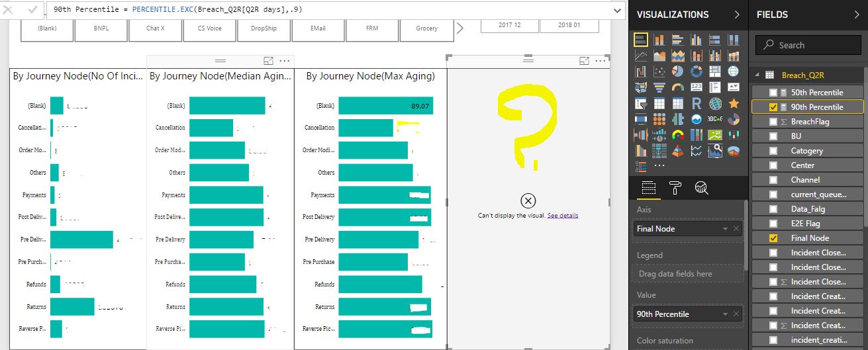Select the Grocery slicer button

coord(426,28)
